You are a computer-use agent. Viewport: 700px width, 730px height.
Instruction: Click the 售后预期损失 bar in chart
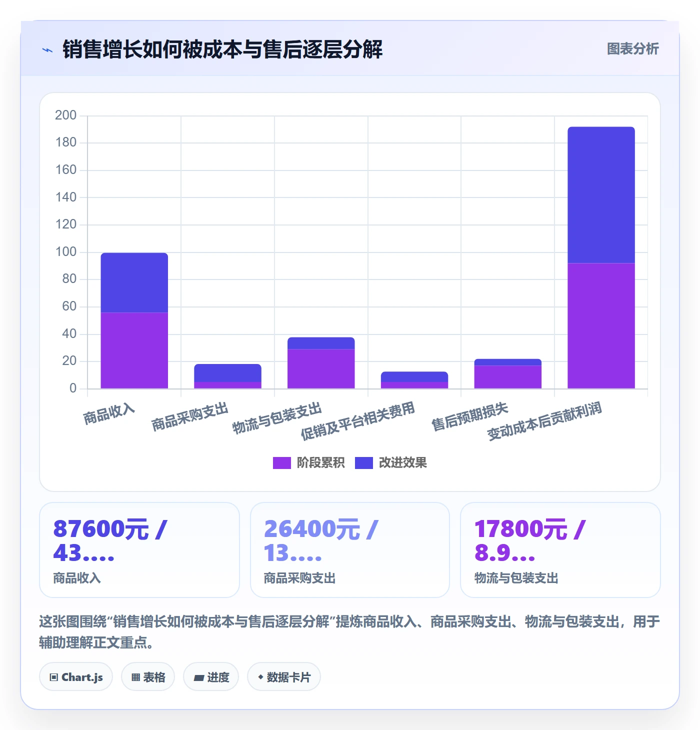(508, 374)
